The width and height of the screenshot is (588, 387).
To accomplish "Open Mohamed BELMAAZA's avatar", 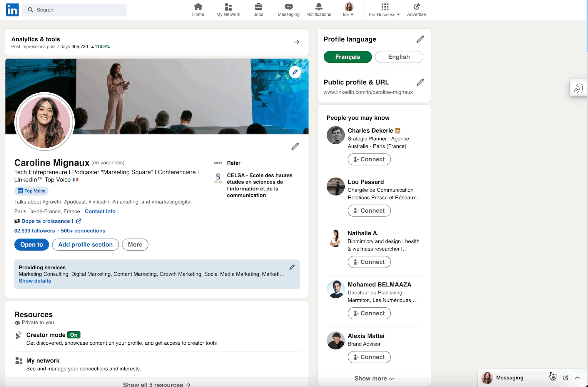I will tap(335, 289).
